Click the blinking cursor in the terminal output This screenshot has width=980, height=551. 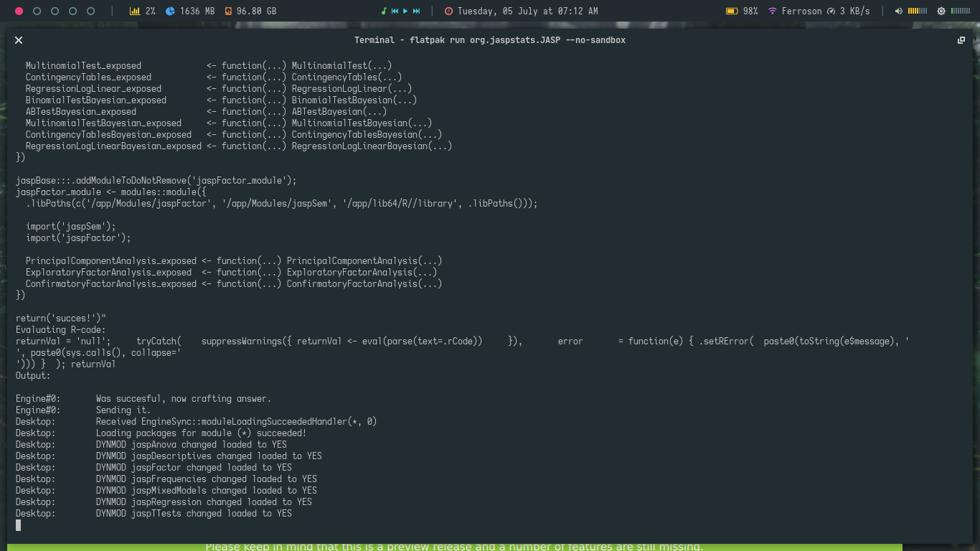click(x=19, y=525)
